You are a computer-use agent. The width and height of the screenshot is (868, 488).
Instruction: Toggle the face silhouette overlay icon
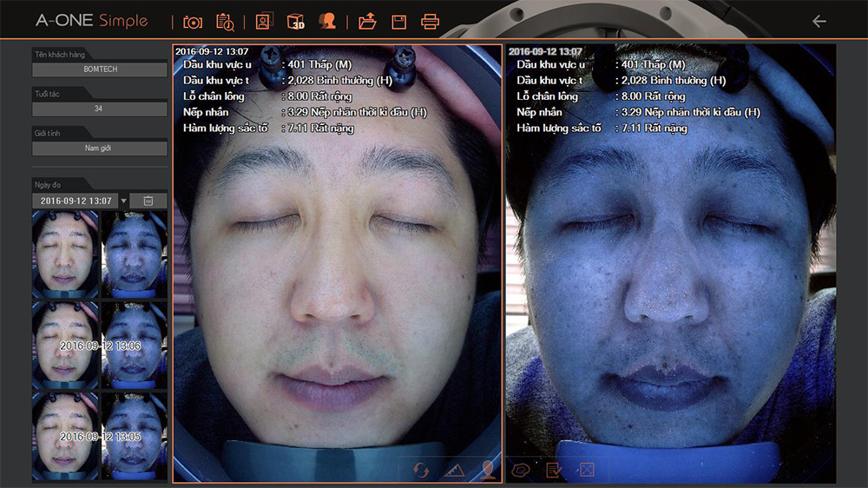tap(488, 471)
